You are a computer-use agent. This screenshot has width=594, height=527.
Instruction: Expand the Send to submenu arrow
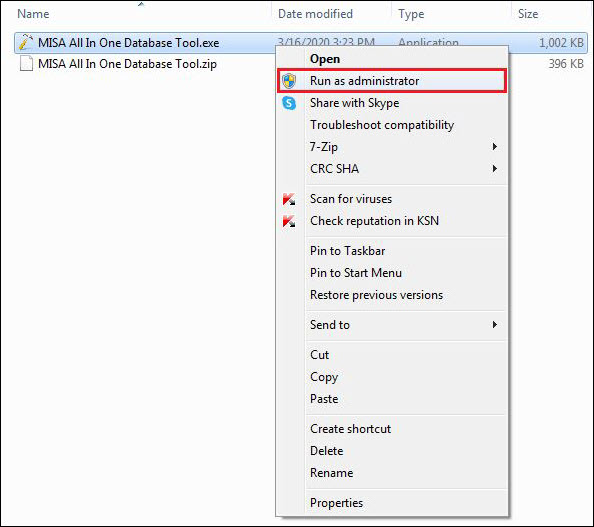[494, 325]
